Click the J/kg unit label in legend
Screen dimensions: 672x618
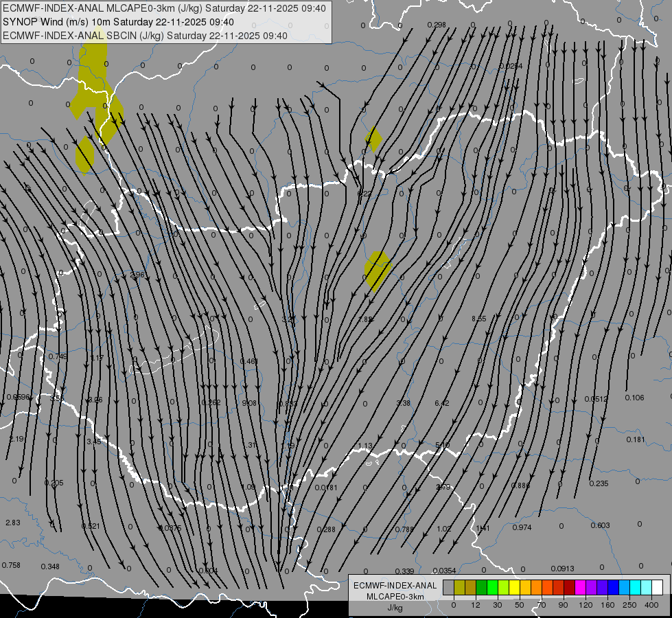(395, 608)
